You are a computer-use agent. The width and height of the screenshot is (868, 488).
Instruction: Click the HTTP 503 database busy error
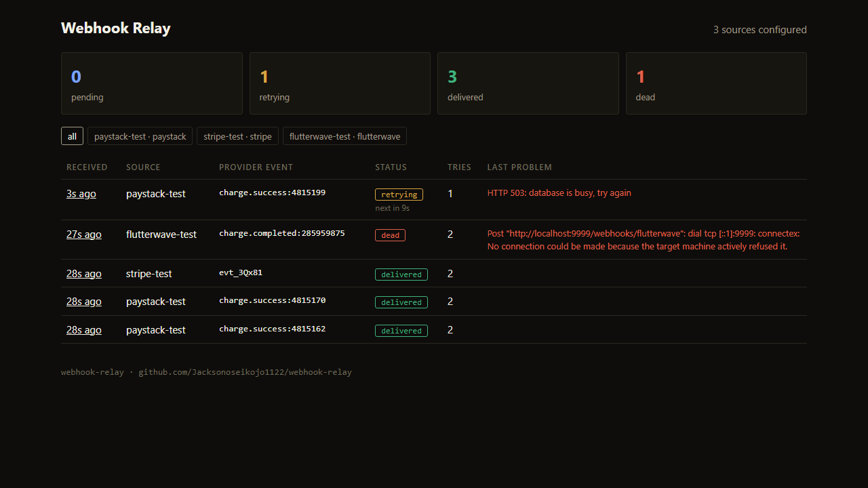click(x=559, y=193)
